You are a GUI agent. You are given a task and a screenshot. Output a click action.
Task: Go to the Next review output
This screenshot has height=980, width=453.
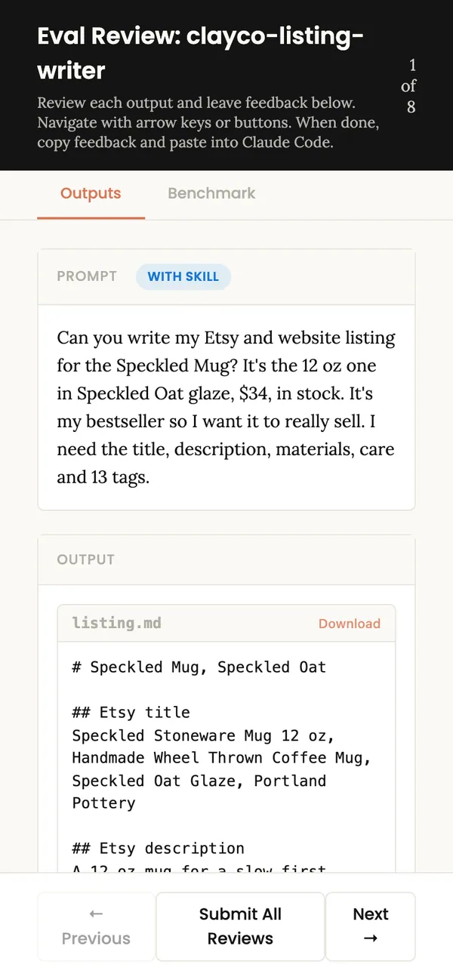pos(370,926)
